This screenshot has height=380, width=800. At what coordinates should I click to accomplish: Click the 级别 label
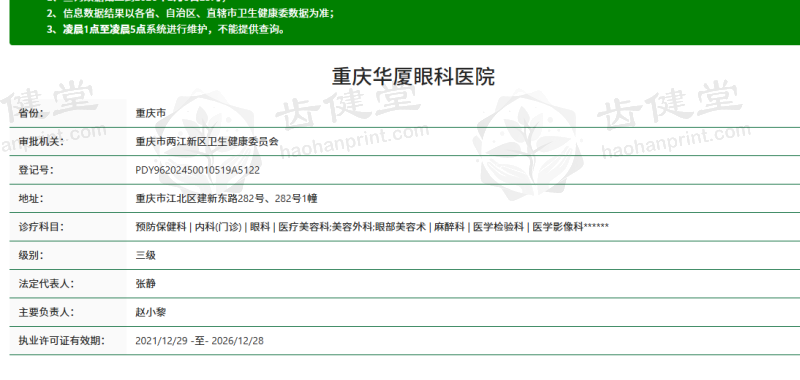[31, 255]
